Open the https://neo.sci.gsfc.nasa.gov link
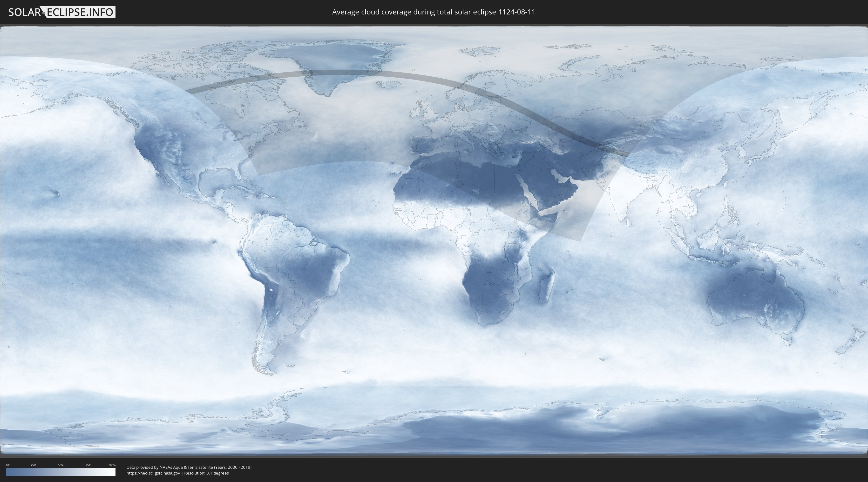Image resolution: width=868 pixels, height=482 pixels. (153, 473)
